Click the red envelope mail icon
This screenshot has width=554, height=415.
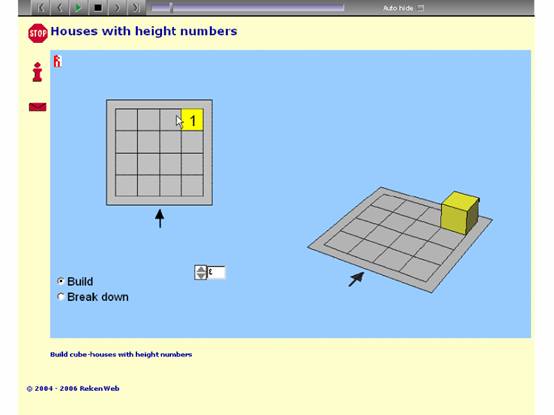point(37,107)
